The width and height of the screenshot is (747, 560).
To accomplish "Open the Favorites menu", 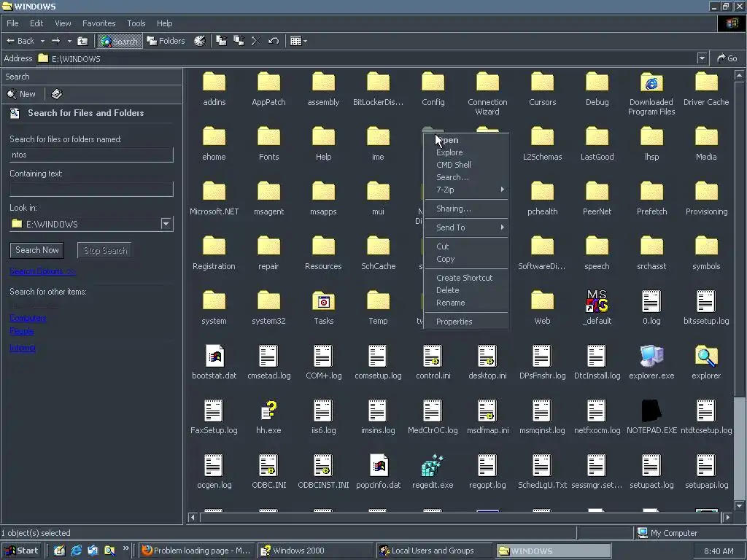I will tap(98, 23).
